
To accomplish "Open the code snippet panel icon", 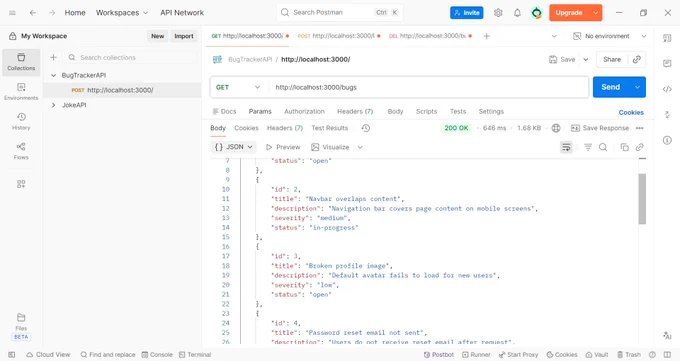I will point(667,89).
